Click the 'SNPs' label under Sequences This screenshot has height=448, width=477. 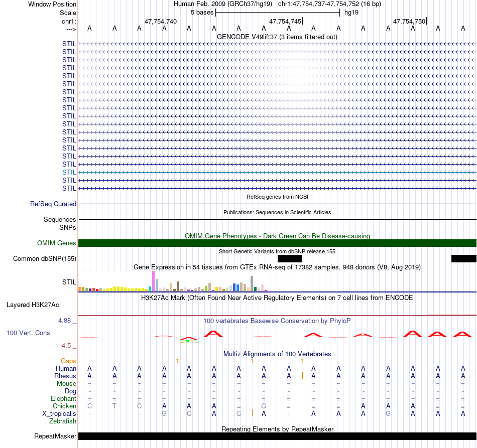click(x=68, y=227)
